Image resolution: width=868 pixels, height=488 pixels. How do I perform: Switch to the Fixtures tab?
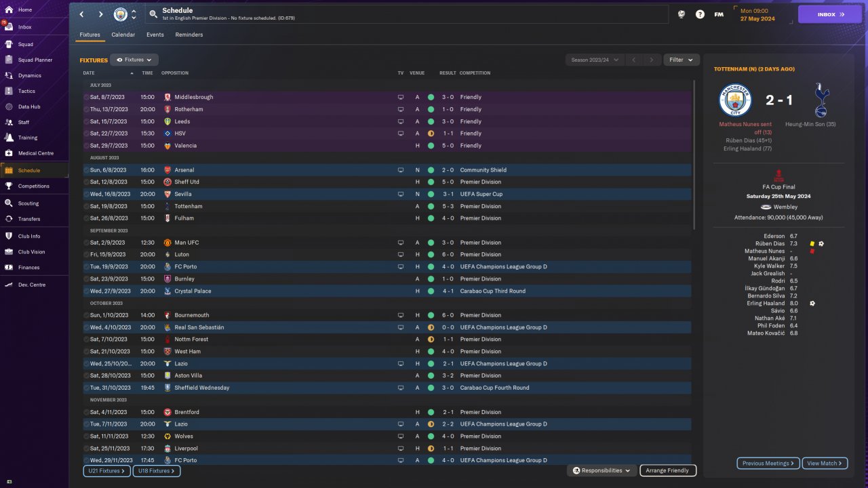pos(90,35)
